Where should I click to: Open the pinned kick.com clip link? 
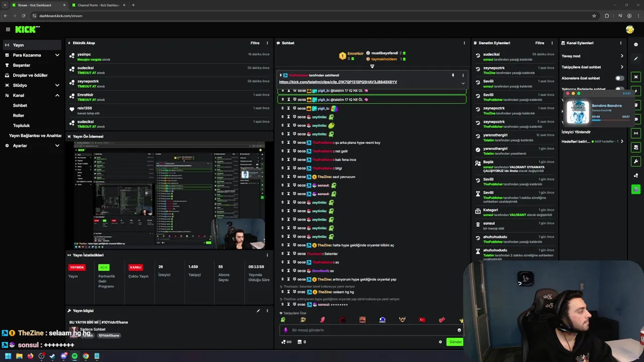pyautogui.click(x=338, y=82)
